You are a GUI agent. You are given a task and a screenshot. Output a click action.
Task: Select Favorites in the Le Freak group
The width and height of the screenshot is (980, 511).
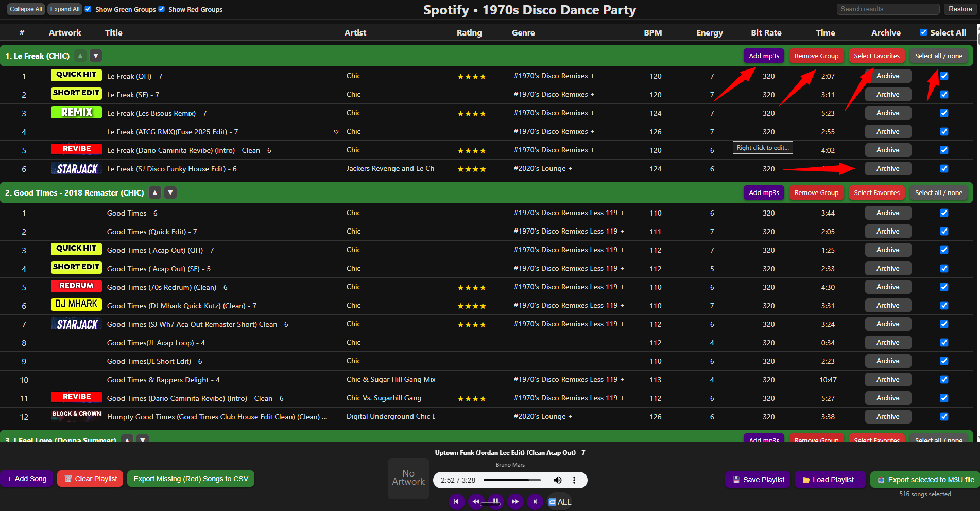(x=876, y=56)
